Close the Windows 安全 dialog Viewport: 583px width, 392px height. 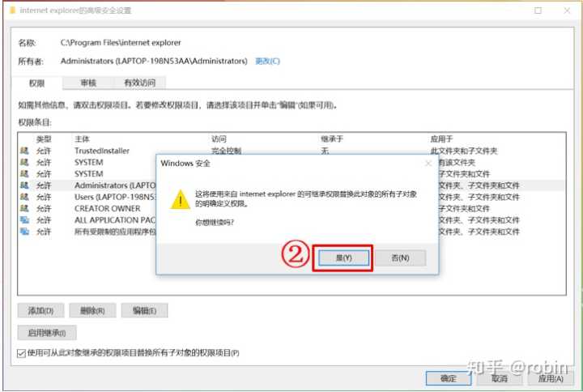coord(428,164)
